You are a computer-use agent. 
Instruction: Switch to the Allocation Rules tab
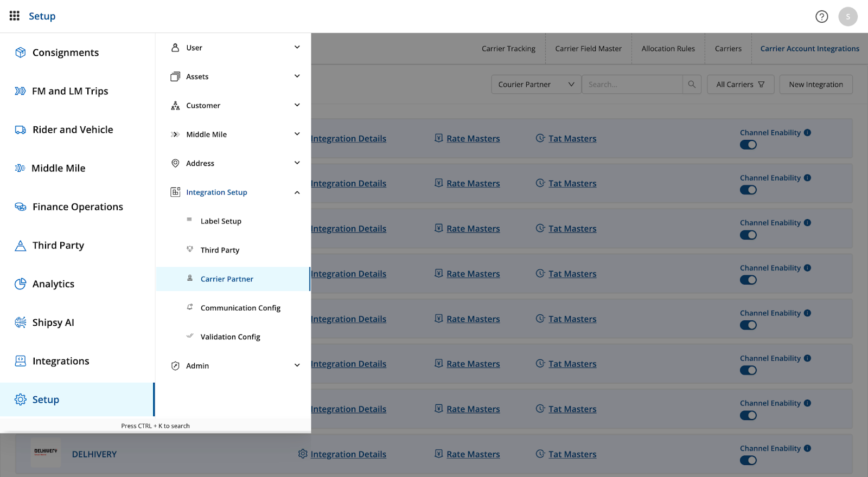click(668, 49)
